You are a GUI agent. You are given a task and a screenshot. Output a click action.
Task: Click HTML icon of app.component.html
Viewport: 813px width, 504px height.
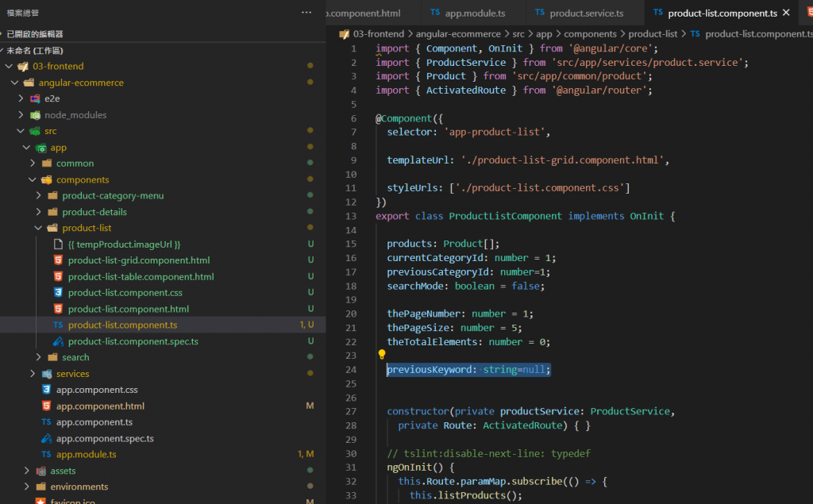tap(46, 406)
